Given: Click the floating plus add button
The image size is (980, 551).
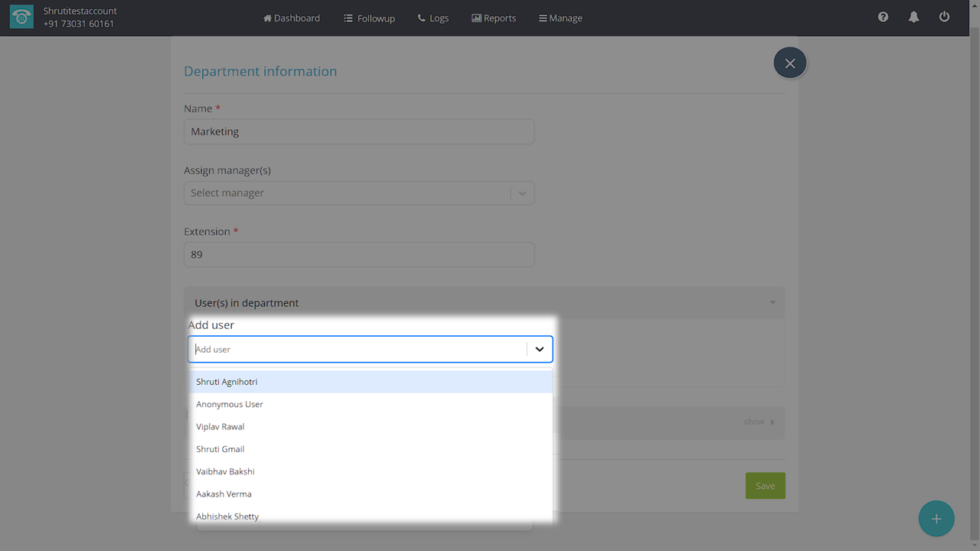Looking at the screenshot, I should pos(936,519).
